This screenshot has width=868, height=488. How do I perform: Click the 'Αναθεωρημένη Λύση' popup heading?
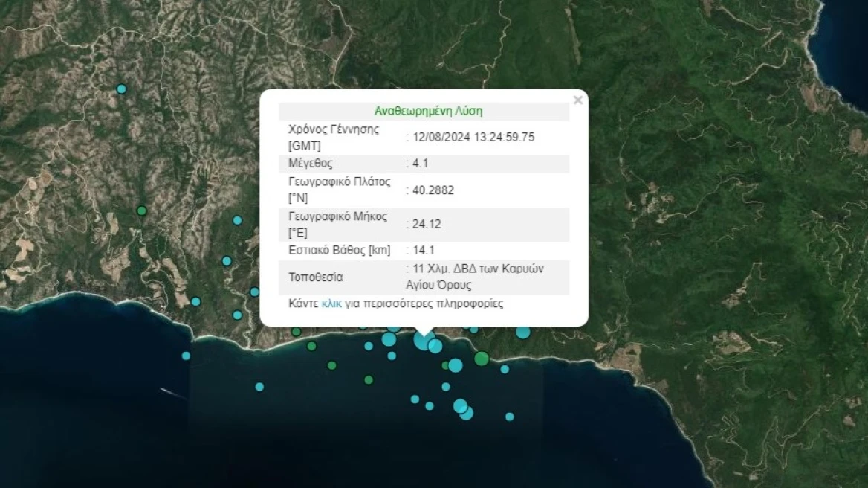pyautogui.click(x=428, y=112)
